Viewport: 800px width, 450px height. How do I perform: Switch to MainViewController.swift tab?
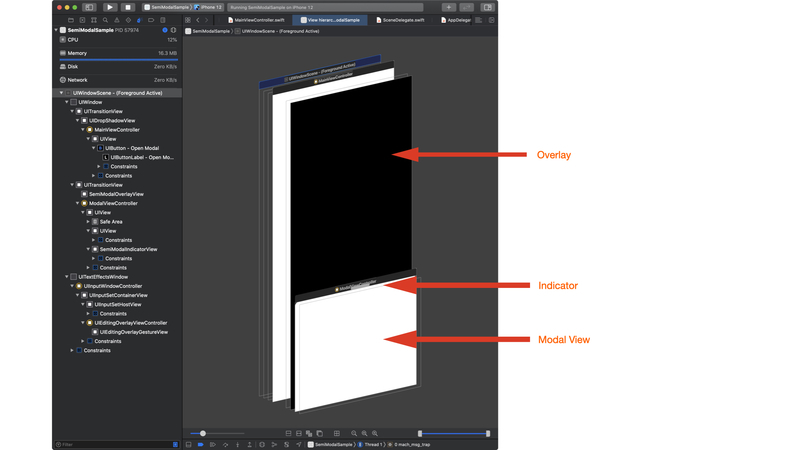pos(256,20)
